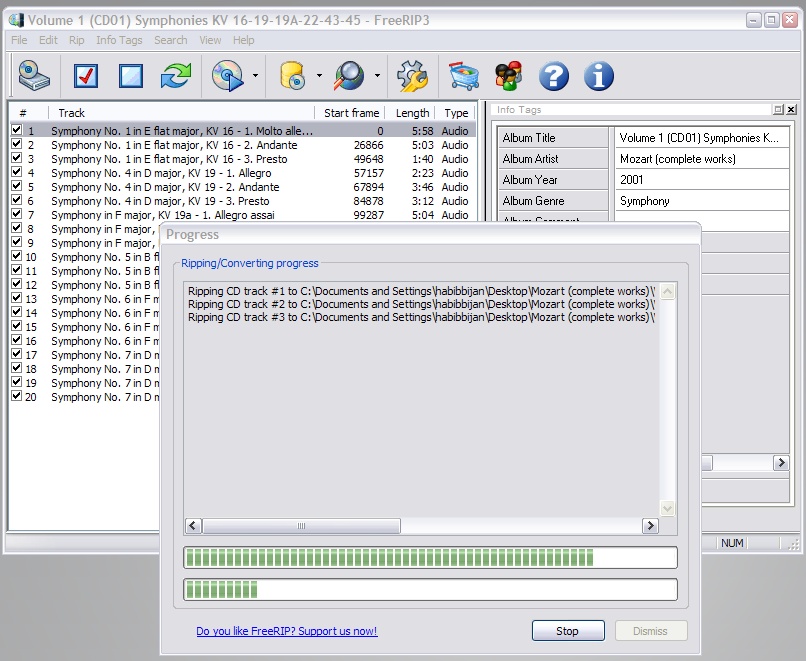Open the Edit menu
The width and height of the screenshot is (806, 661).
coord(48,40)
